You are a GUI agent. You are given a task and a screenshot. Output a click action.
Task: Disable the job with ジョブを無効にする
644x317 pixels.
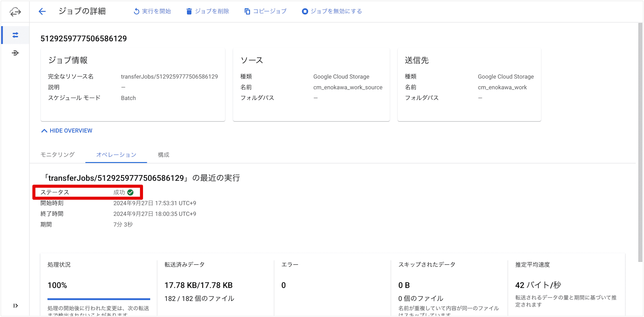(332, 11)
